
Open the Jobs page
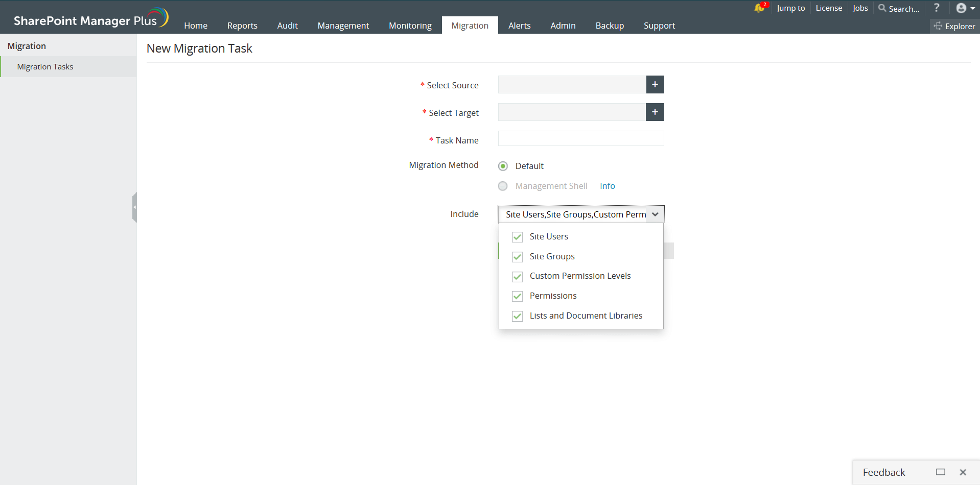(x=859, y=8)
